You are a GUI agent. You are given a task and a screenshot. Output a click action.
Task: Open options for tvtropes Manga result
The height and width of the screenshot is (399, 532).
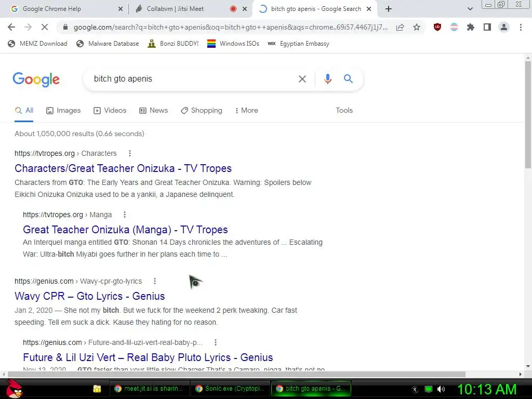(x=125, y=215)
